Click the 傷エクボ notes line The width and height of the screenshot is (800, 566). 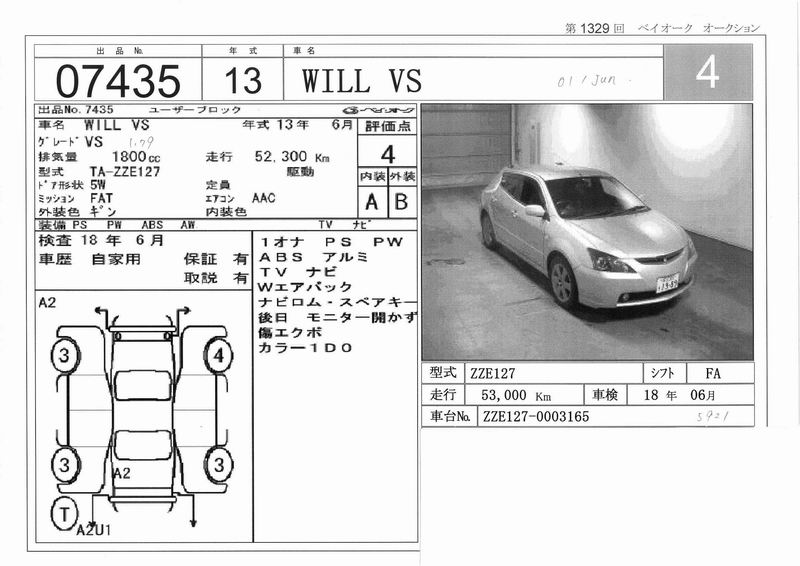(x=290, y=332)
